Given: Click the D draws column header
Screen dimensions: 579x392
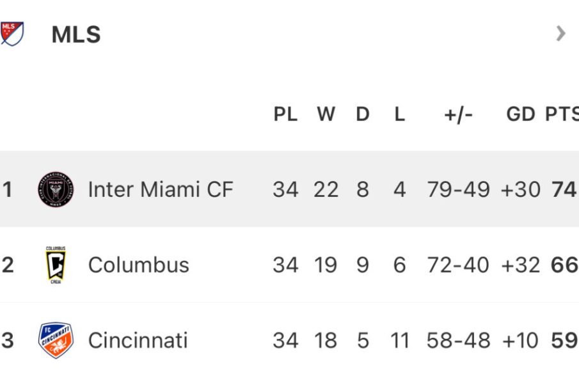Looking at the screenshot, I should point(363,114).
